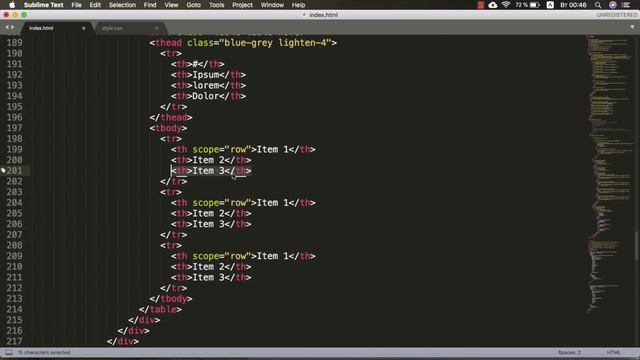Click the closing tbody tag on line 213
Viewport: 640px width, 360px height.
pos(171,299)
